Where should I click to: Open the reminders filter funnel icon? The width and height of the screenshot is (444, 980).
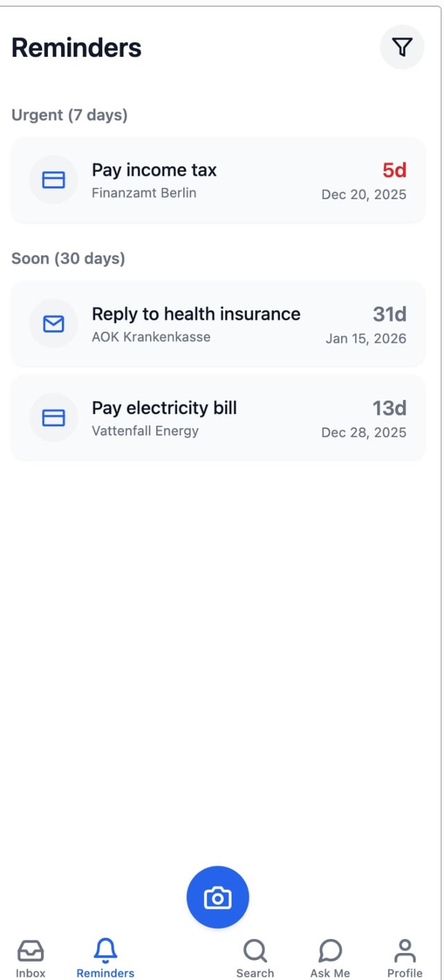point(402,47)
